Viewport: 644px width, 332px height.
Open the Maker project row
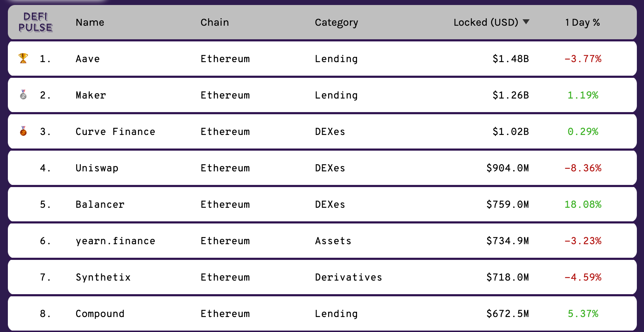(x=322, y=95)
